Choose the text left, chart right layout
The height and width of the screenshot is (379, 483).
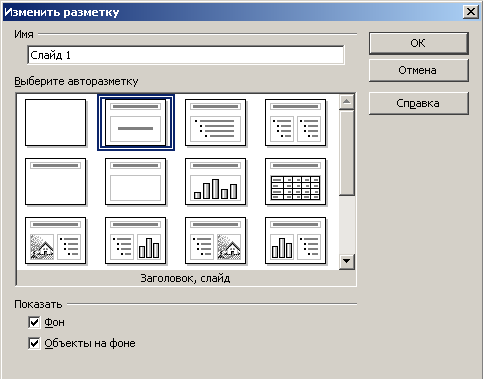point(135,241)
